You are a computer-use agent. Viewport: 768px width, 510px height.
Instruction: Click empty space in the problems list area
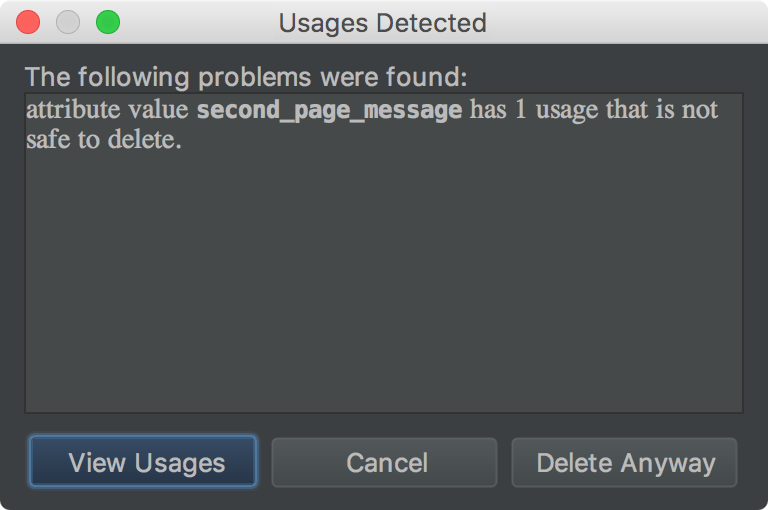pos(383,290)
